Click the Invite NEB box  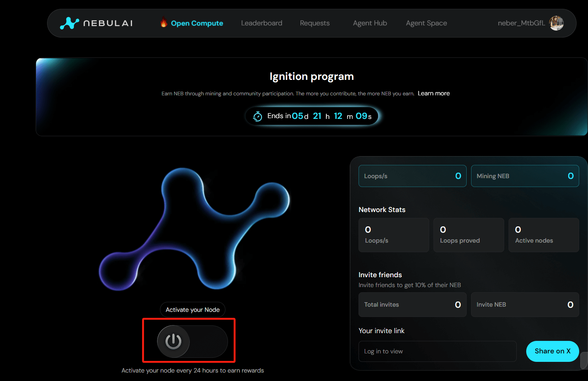tap(525, 304)
